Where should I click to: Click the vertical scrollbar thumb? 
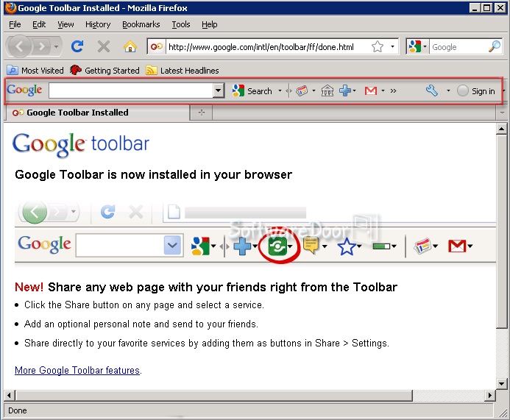tap(502, 232)
